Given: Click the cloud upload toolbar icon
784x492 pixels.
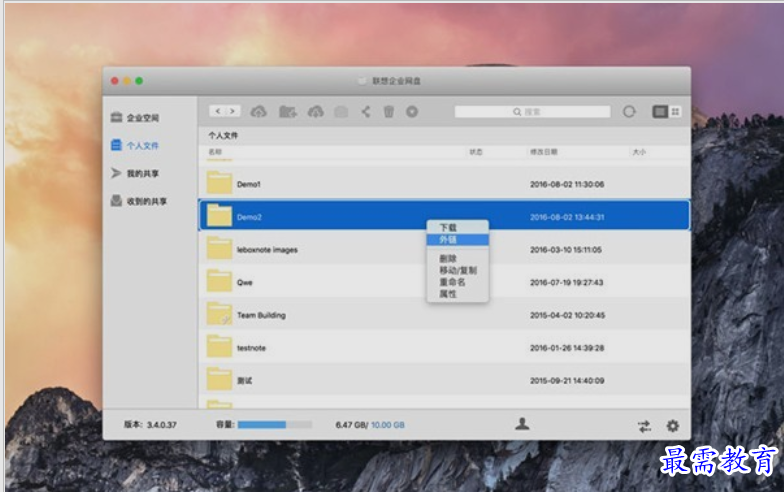Looking at the screenshot, I should 258,112.
